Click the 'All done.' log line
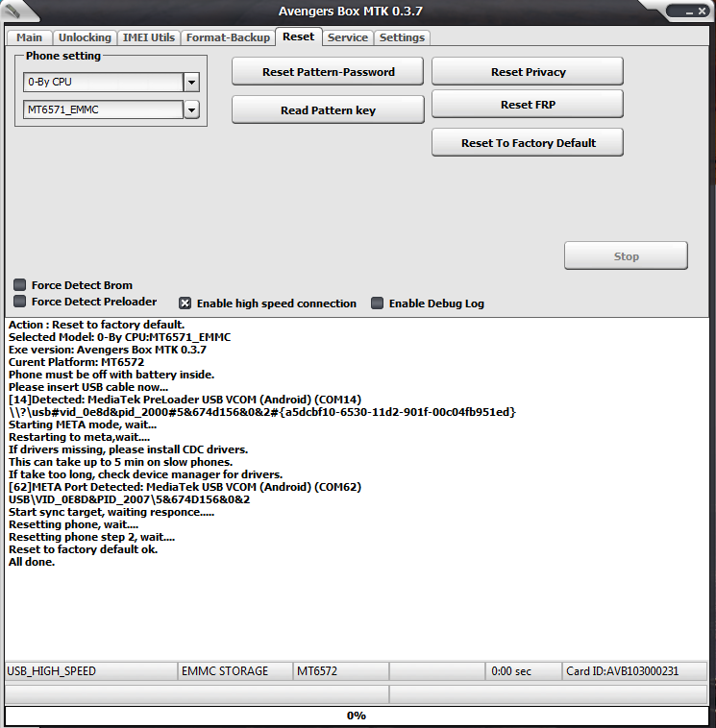Viewport: 716px width, 728px height. (32, 562)
